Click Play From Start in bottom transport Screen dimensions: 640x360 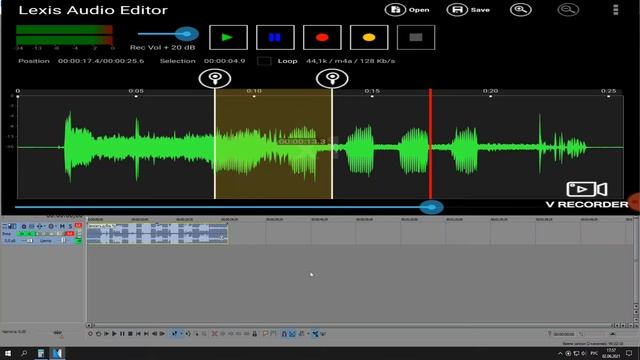[107, 334]
